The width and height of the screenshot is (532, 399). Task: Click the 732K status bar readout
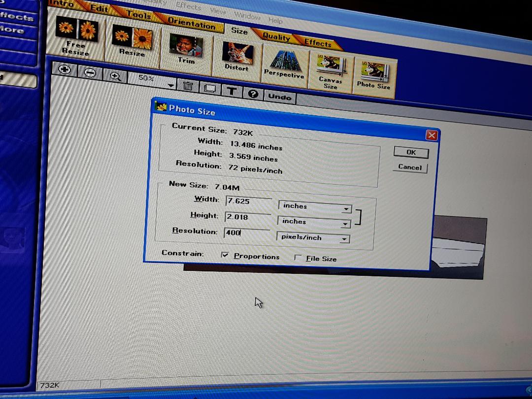50,385
